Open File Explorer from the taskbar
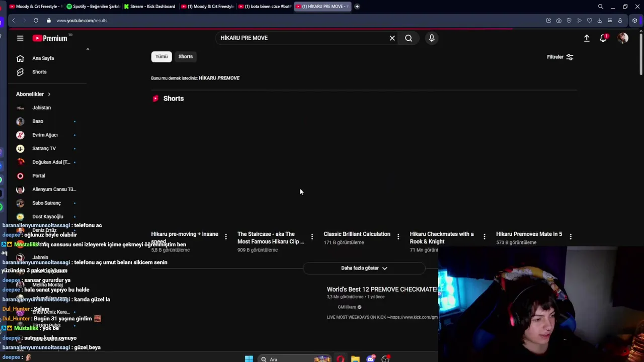The image size is (644, 362). (355, 358)
